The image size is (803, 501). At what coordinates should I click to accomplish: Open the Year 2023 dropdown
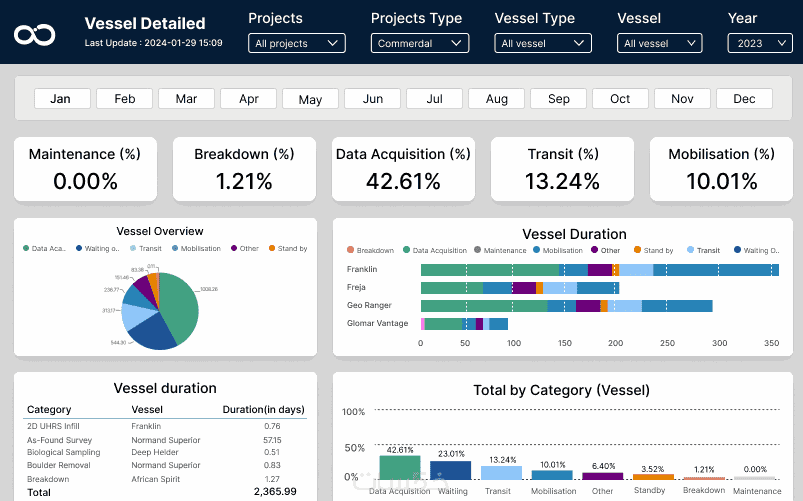(758, 43)
